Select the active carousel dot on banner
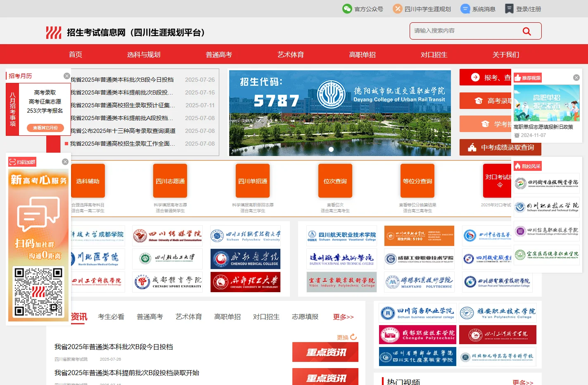 (x=331, y=149)
